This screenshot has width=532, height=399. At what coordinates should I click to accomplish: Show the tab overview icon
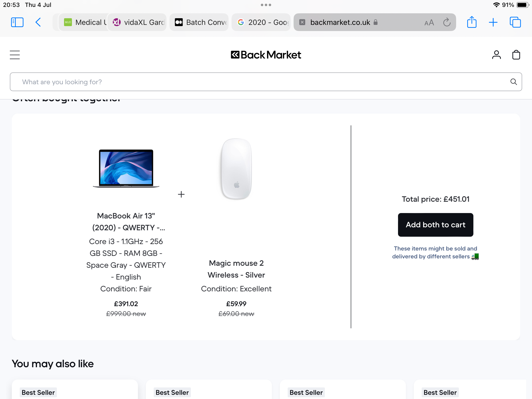click(x=515, y=22)
